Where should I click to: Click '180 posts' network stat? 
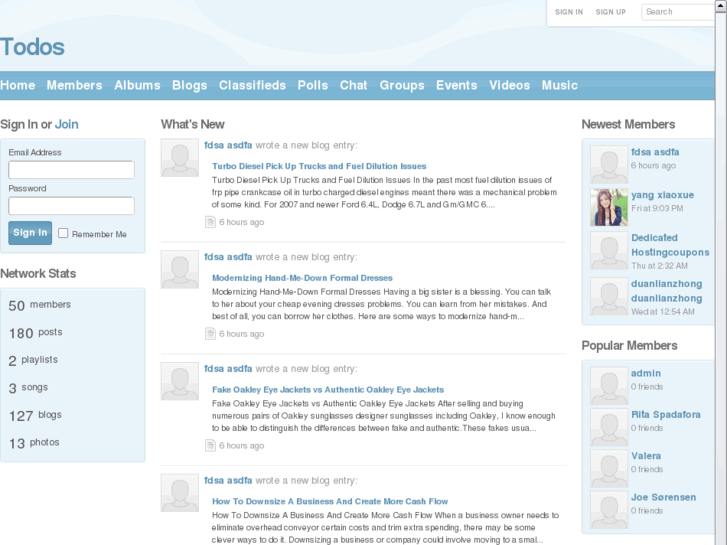[36, 333]
